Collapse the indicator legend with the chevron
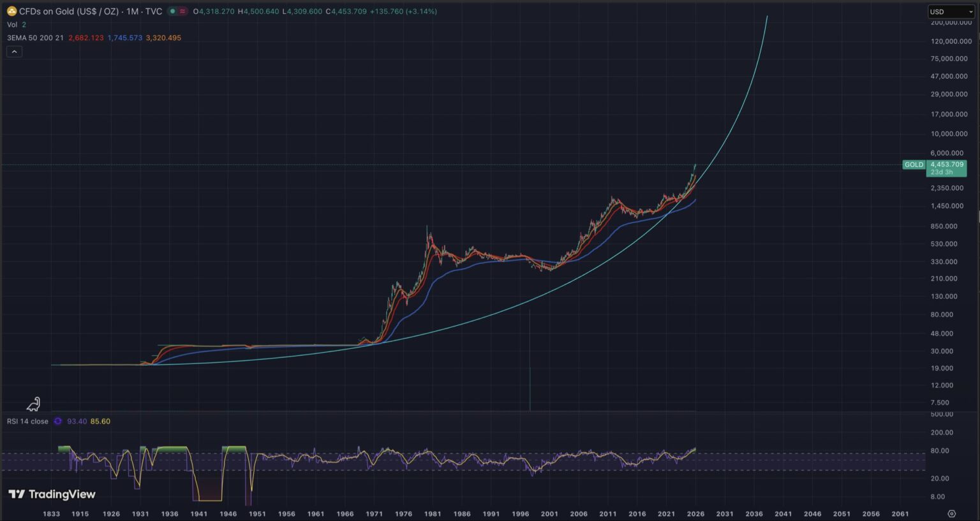This screenshot has width=980, height=521. [x=14, y=52]
